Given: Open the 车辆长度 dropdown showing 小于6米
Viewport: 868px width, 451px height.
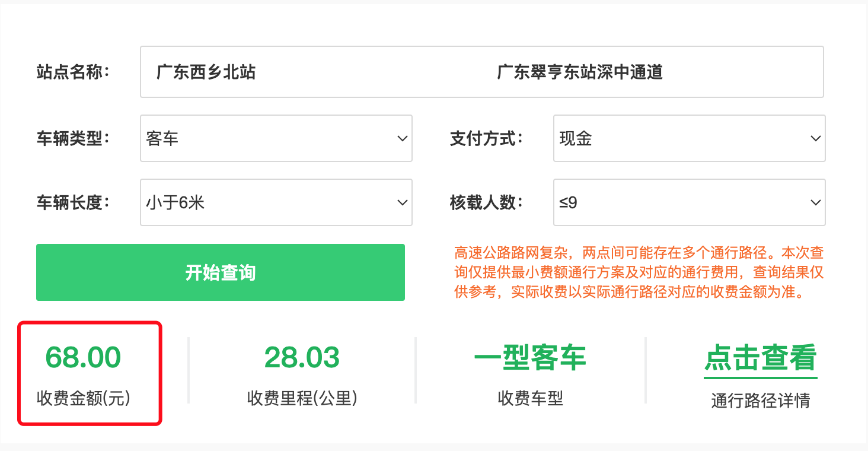Looking at the screenshot, I should (276, 203).
